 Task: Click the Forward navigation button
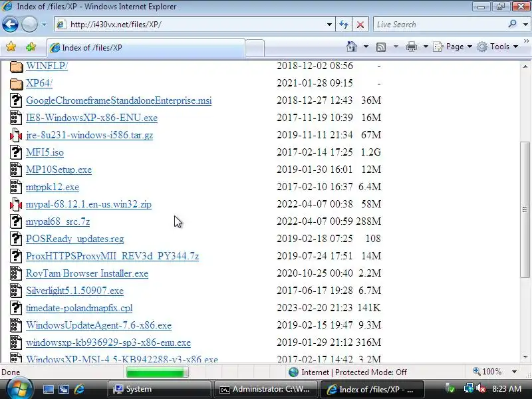coord(29,25)
